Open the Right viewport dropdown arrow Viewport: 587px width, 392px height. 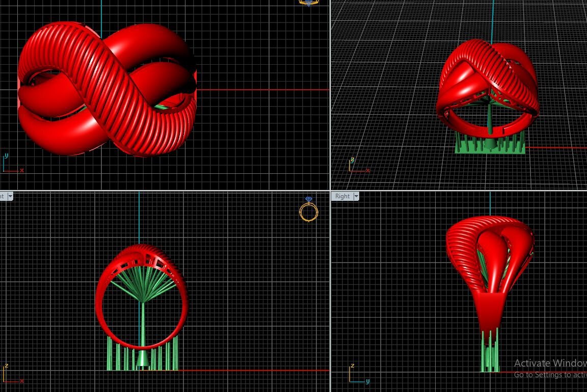[x=356, y=196]
